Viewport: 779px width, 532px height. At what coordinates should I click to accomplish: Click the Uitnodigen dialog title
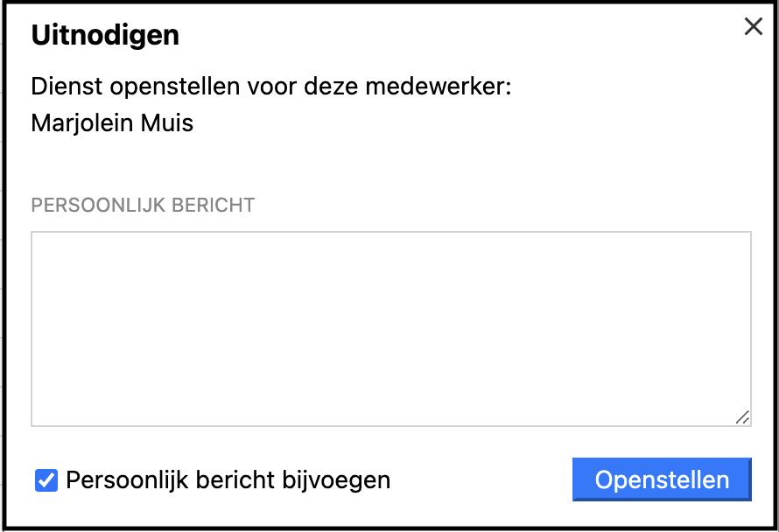click(x=105, y=35)
